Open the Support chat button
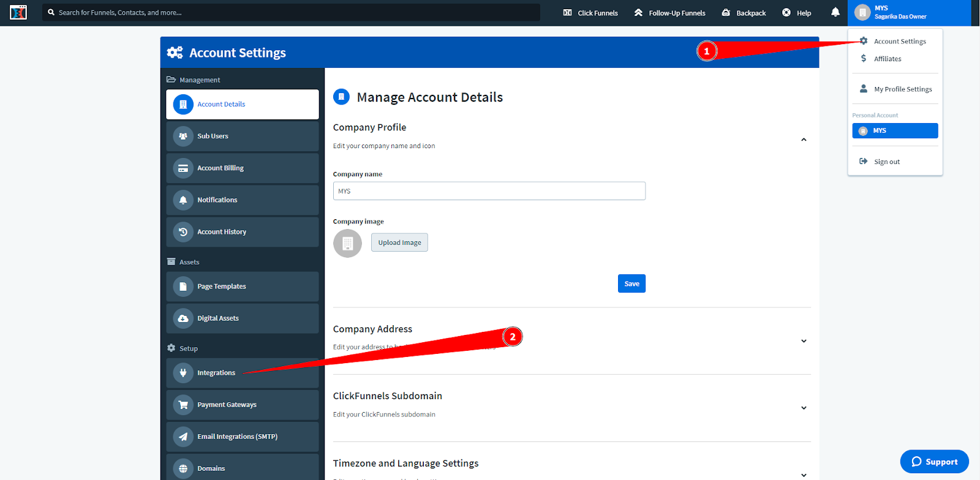Screen dimensions: 980x480 pyautogui.click(x=935, y=462)
